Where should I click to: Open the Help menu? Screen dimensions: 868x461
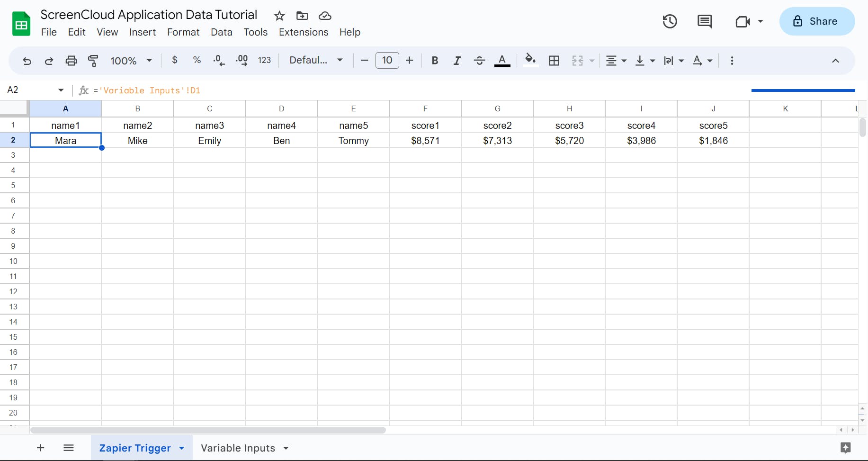350,32
